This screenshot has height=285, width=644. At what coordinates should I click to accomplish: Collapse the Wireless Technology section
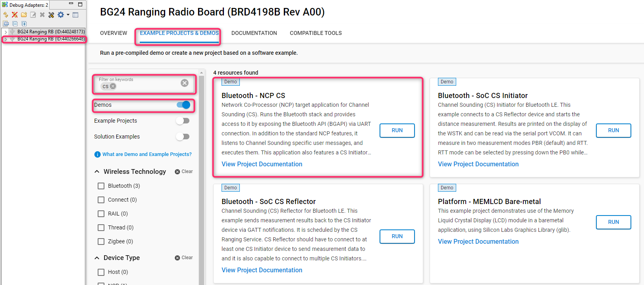pos(97,171)
